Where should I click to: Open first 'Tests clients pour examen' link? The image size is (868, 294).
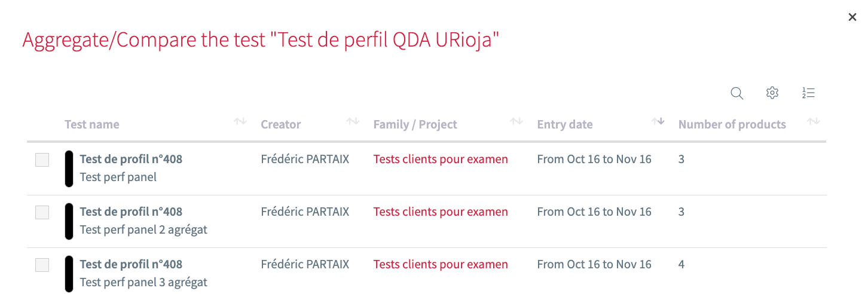click(x=441, y=159)
